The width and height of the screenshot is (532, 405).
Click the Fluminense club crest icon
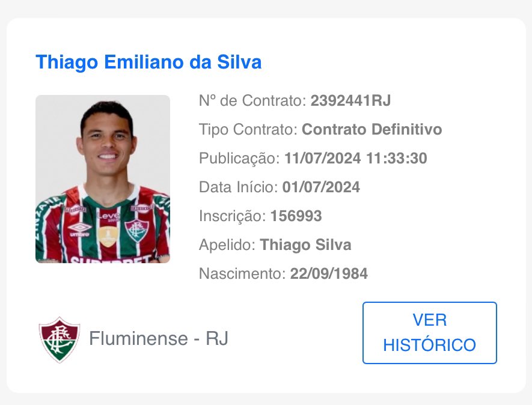point(59,339)
